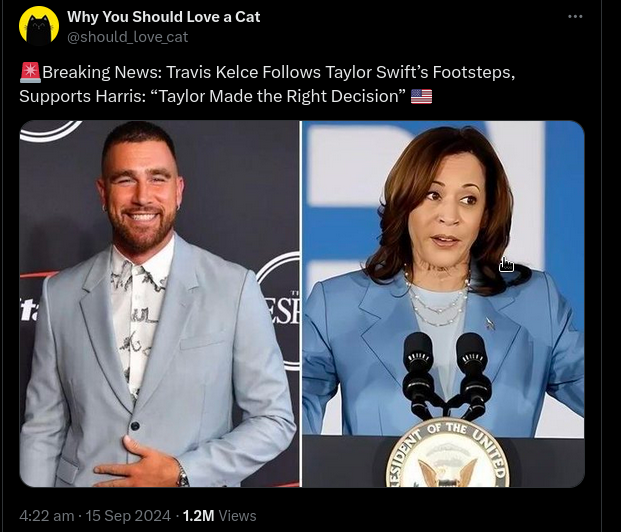Click the @should_love_cat handle
This screenshot has width=621, height=532.
(x=127, y=37)
